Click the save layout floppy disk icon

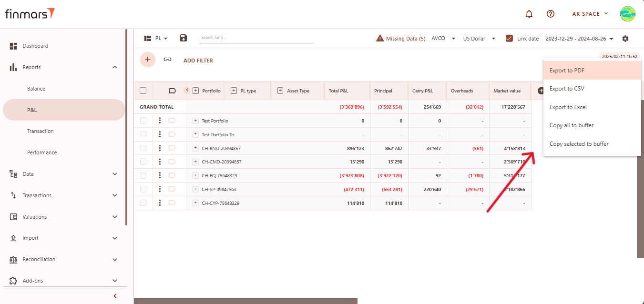click(184, 38)
